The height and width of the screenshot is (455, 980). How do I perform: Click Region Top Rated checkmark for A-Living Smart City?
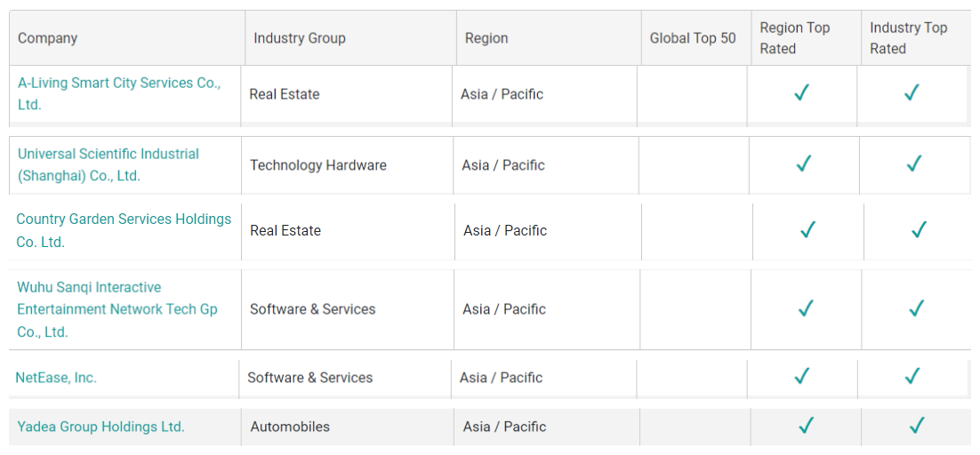click(x=802, y=92)
